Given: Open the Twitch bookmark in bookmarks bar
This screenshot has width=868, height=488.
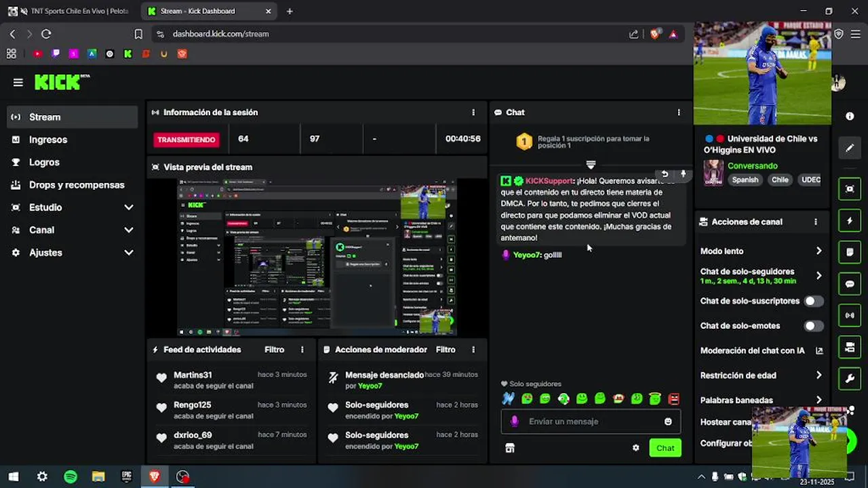Looking at the screenshot, I should point(56,54).
